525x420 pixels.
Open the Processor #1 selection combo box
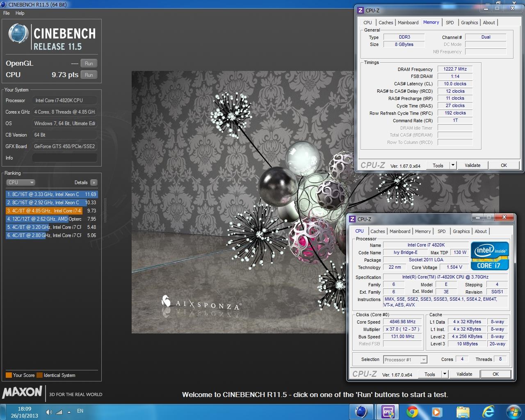405,360
